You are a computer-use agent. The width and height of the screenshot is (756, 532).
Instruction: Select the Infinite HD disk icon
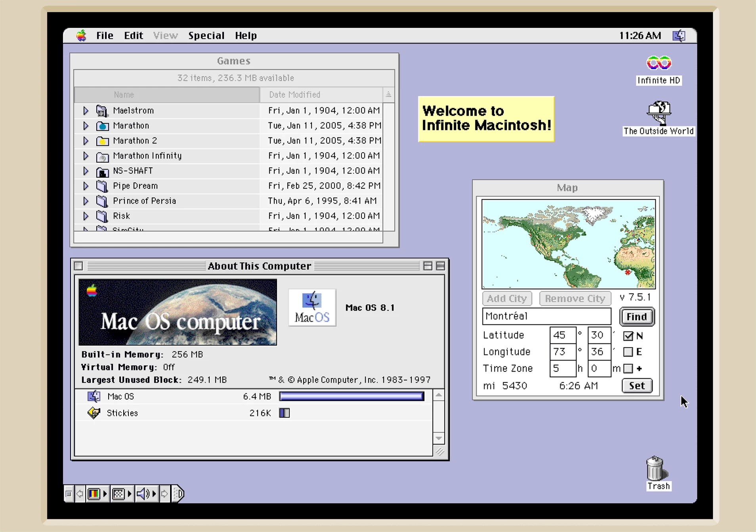pyautogui.click(x=659, y=63)
